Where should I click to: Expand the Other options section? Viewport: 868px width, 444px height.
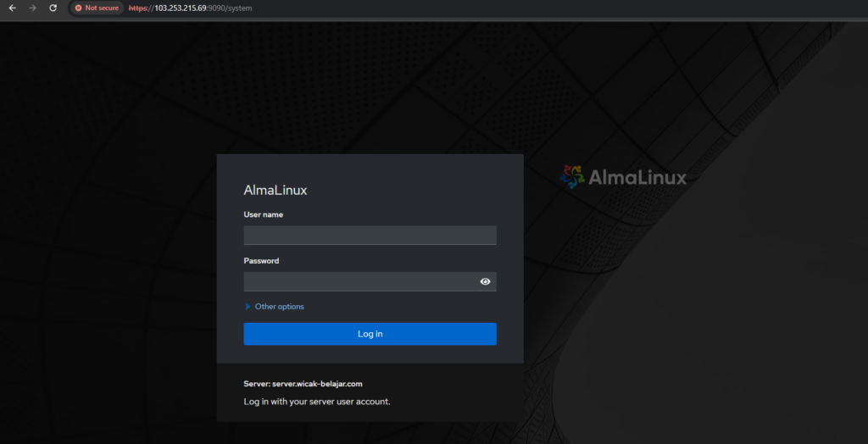[275, 306]
